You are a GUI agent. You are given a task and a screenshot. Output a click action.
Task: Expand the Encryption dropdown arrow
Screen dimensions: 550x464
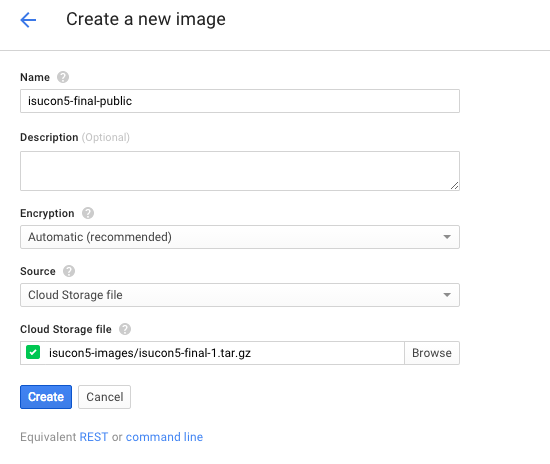pyautogui.click(x=447, y=237)
